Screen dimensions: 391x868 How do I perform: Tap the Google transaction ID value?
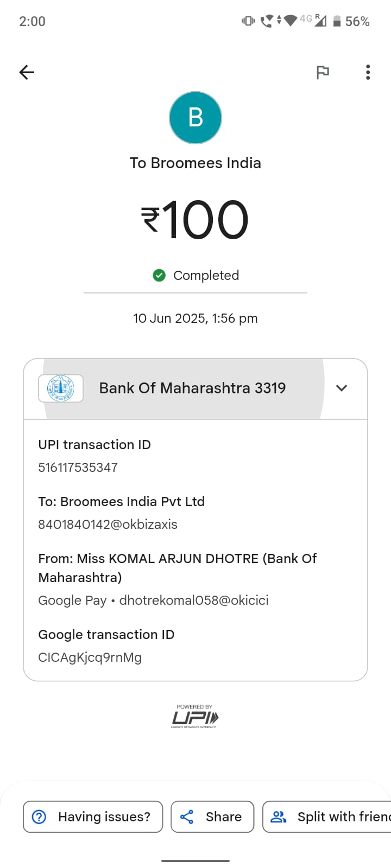[90, 658]
